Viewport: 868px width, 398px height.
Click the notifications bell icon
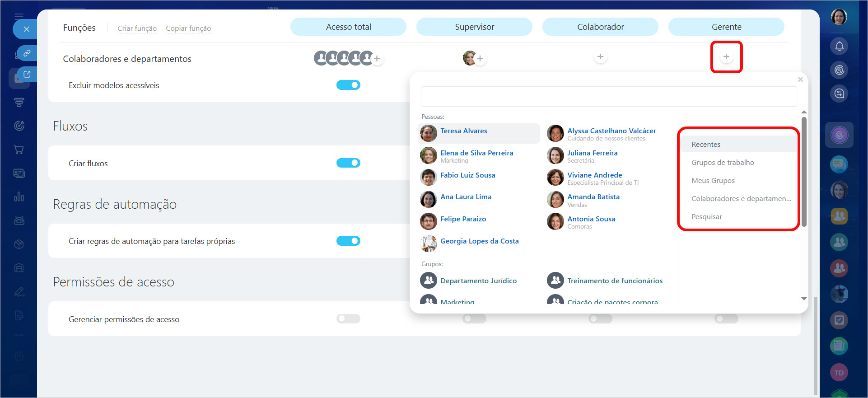(x=839, y=46)
